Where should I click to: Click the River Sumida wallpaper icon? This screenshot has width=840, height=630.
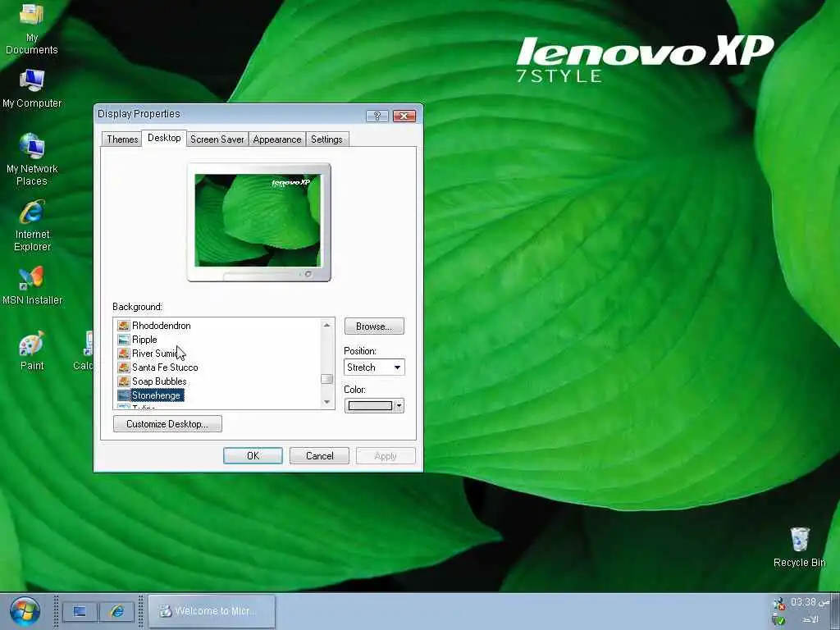[124, 354]
